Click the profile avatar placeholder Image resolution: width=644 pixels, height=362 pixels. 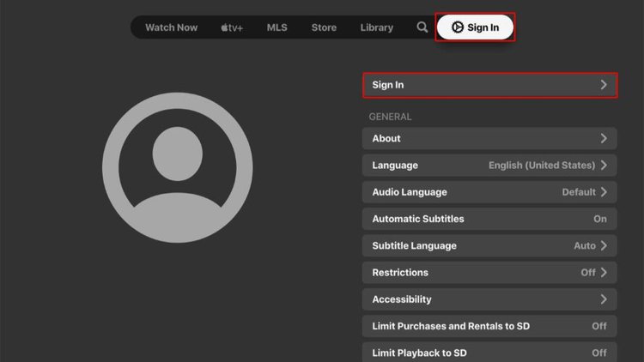pyautogui.click(x=178, y=167)
